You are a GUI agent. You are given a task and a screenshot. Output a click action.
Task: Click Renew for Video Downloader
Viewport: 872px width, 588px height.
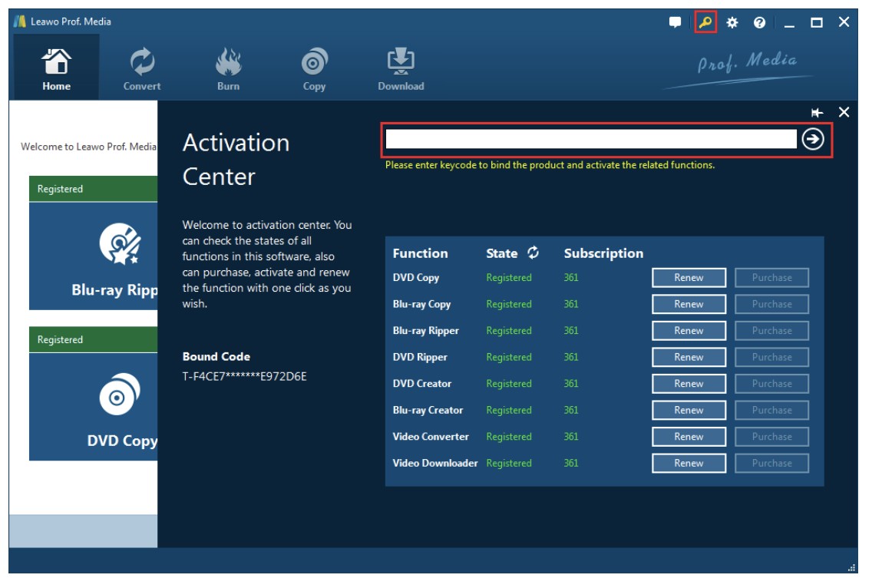click(x=689, y=464)
